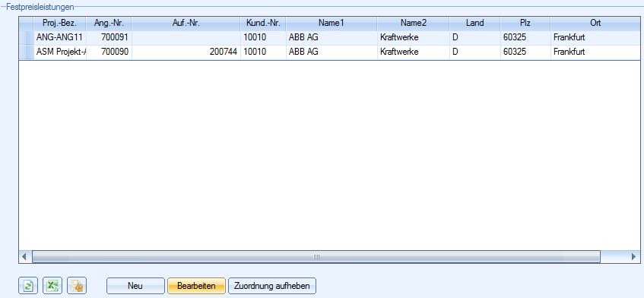Export the table to Excel

(x=52, y=286)
